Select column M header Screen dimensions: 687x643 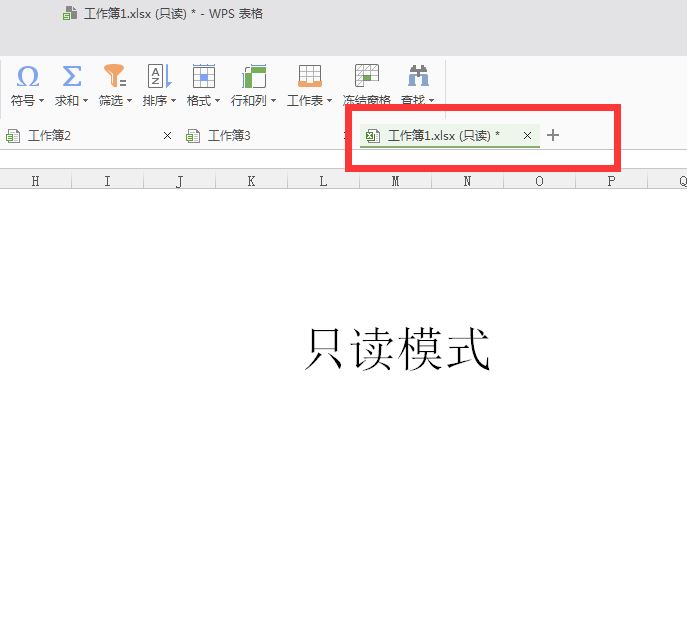[395, 181]
